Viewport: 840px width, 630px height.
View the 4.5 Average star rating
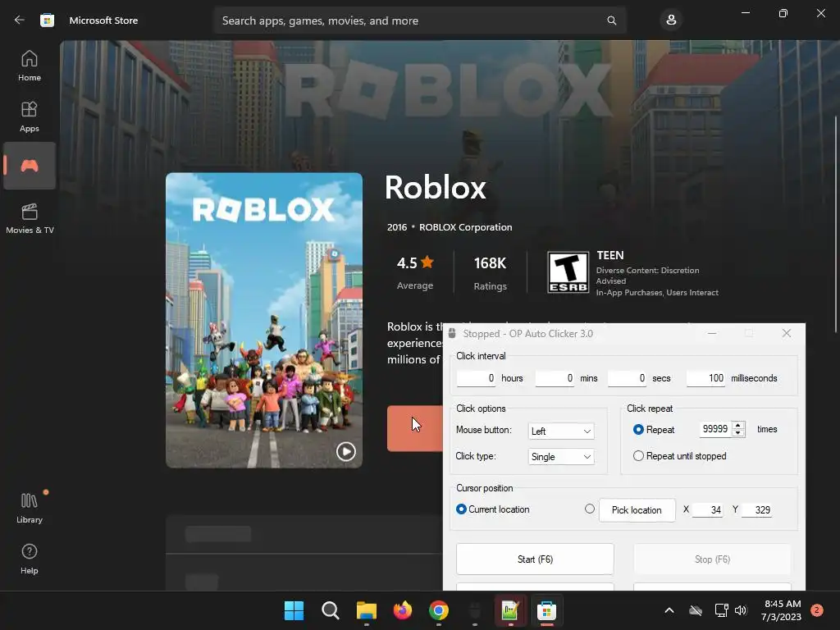[x=415, y=272]
